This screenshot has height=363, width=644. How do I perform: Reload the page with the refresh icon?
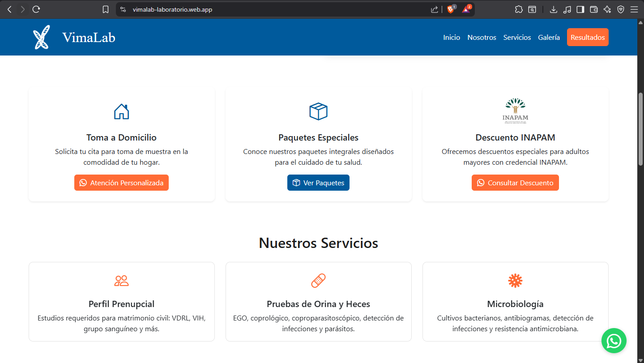click(37, 9)
